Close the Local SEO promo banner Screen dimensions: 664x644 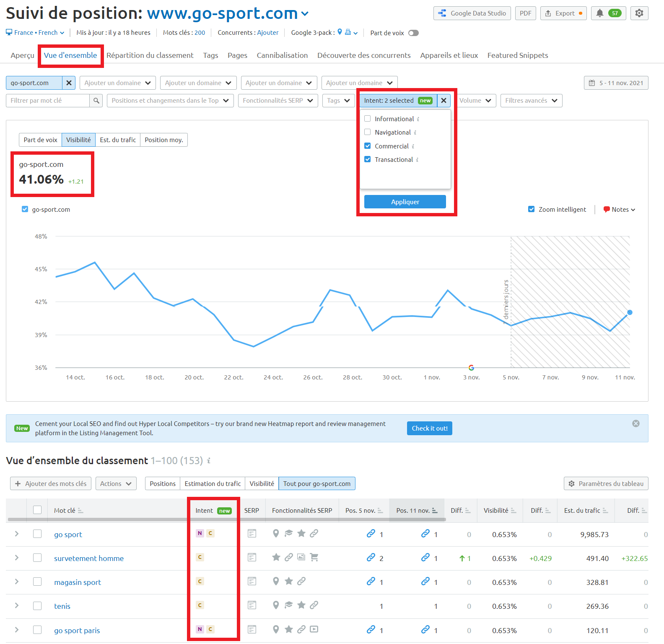(636, 423)
